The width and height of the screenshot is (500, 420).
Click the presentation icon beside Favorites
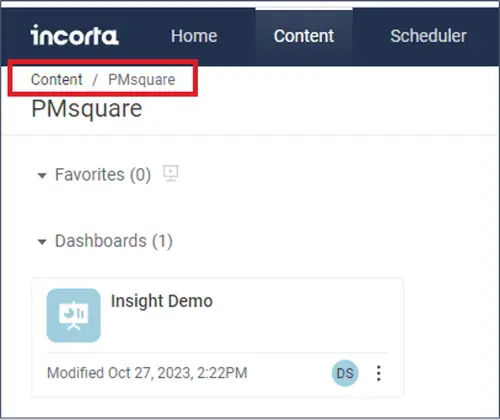pos(171,173)
